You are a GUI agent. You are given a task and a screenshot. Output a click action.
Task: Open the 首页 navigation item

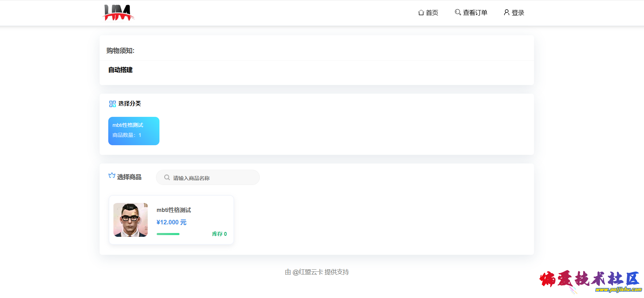pyautogui.click(x=432, y=13)
